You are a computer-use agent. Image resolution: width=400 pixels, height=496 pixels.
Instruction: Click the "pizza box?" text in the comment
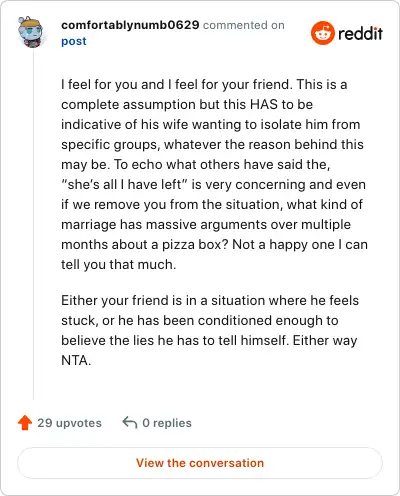[195, 244]
